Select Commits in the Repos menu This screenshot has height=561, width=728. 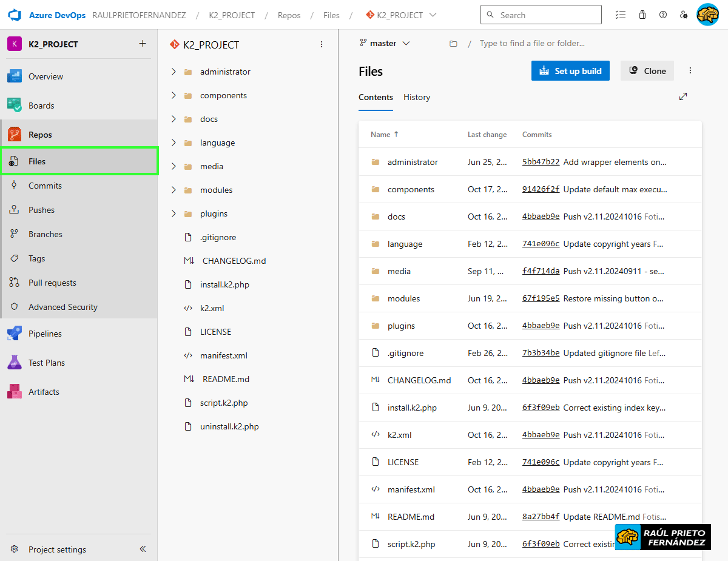[x=45, y=186]
